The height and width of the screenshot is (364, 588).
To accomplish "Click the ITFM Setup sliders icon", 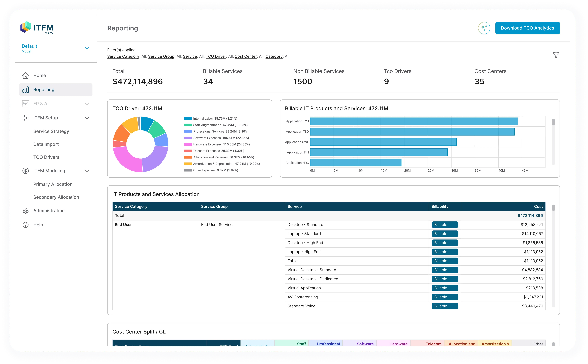I will pos(26,118).
